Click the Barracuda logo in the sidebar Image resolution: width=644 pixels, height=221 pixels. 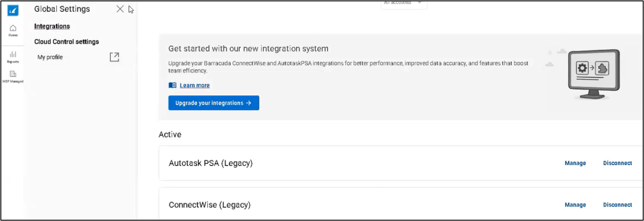pos(13,11)
